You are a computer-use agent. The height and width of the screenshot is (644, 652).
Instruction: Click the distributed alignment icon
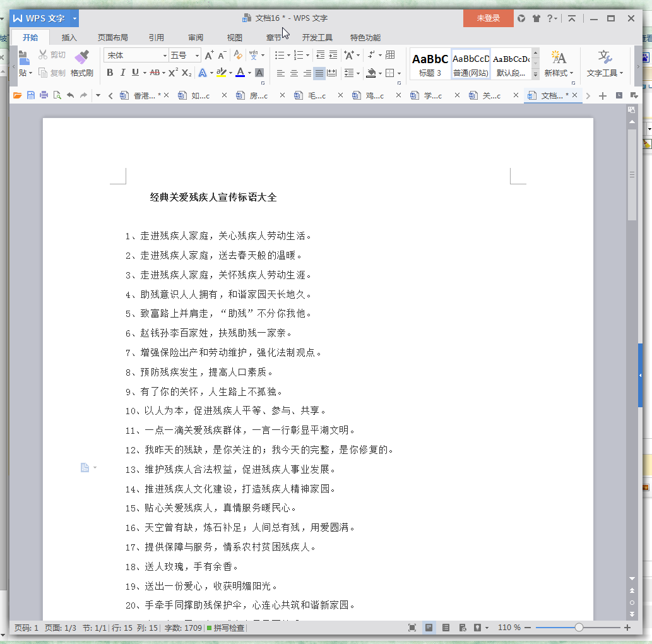[x=332, y=73]
